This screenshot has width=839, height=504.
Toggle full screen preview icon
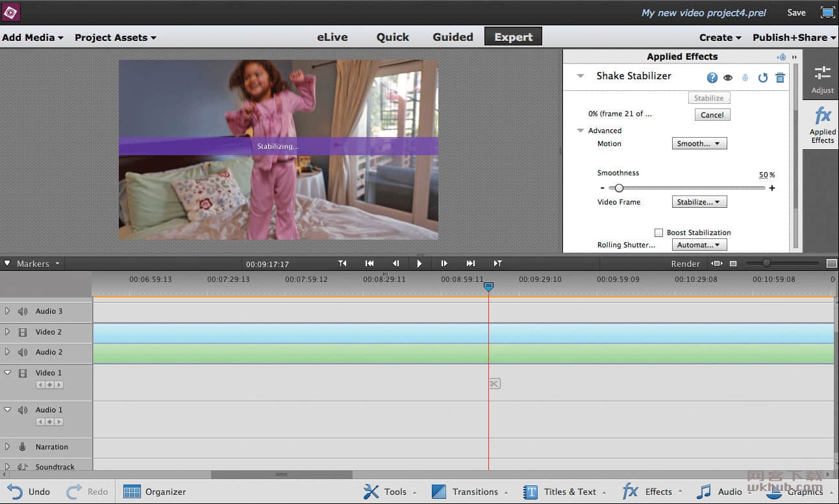[x=827, y=12]
